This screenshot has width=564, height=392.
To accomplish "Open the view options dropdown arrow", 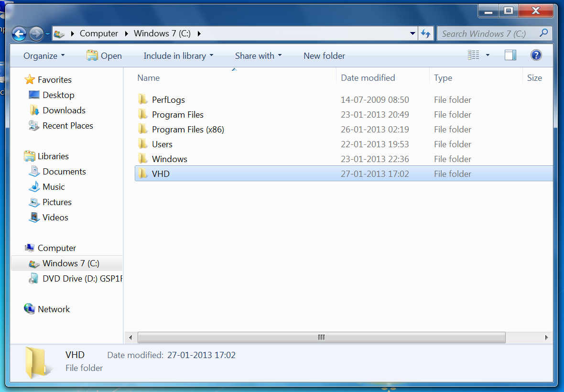I will pos(488,55).
